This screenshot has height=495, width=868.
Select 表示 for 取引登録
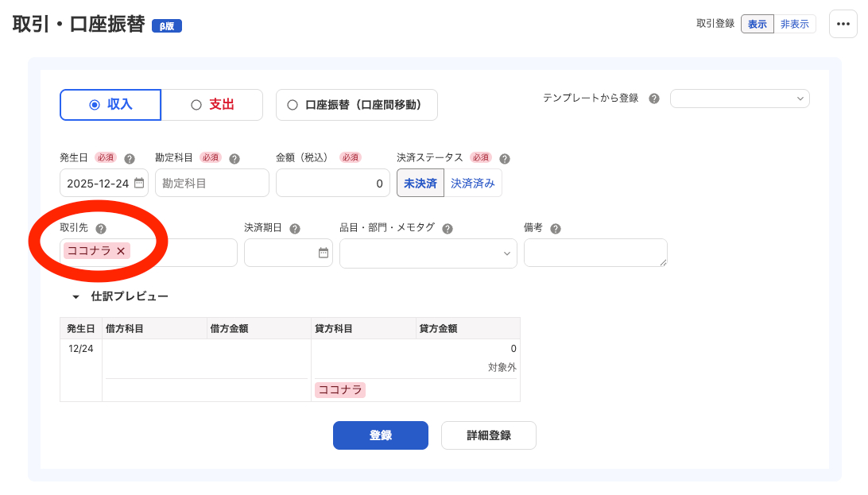point(757,24)
